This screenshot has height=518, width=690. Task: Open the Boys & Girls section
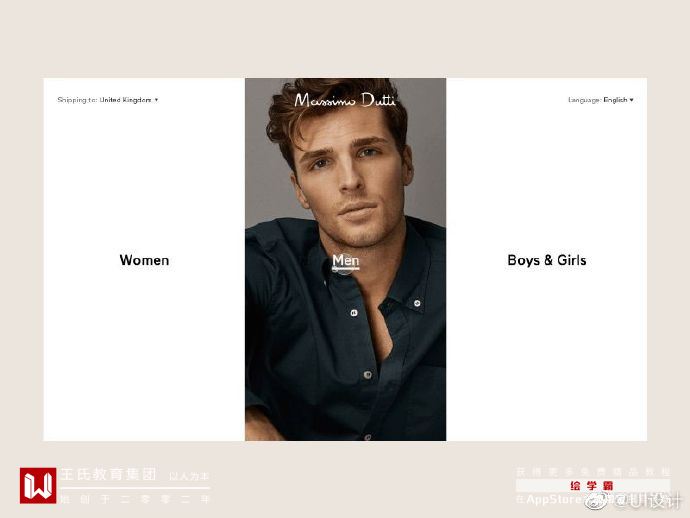point(547,260)
